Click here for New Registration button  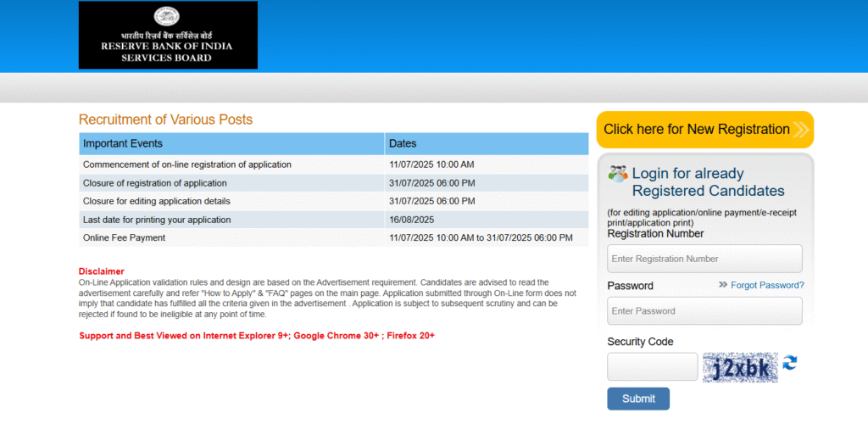pyautogui.click(x=704, y=130)
